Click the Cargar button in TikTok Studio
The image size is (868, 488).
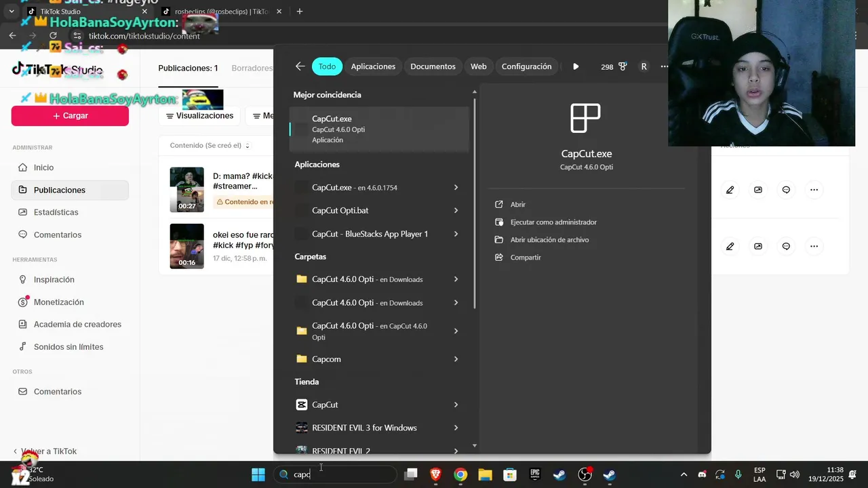(70, 115)
